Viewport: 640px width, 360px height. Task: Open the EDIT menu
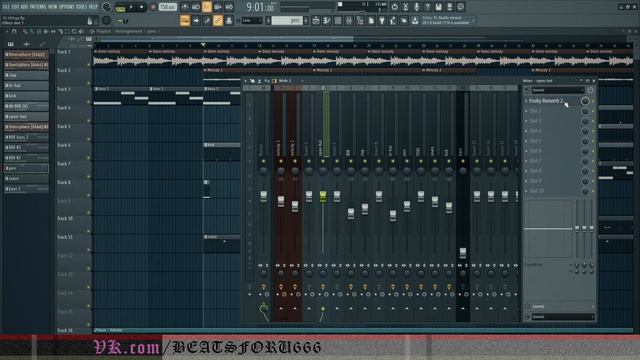click(15, 7)
